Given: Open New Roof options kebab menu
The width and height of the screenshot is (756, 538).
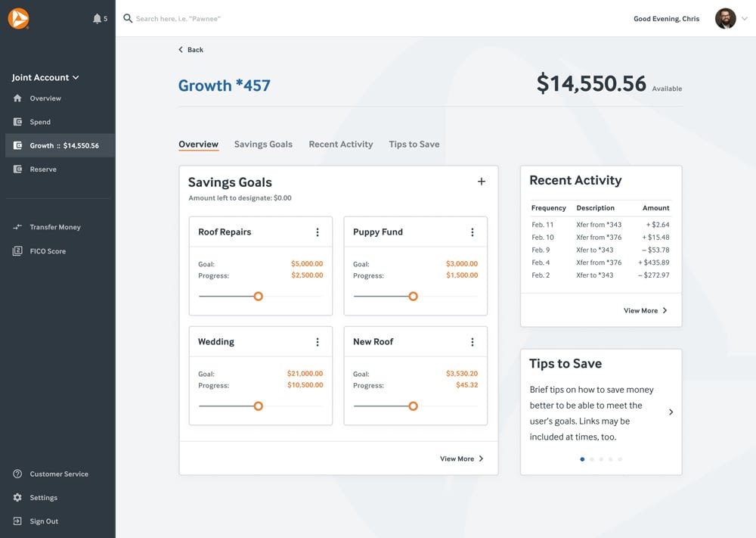Looking at the screenshot, I should click(472, 342).
